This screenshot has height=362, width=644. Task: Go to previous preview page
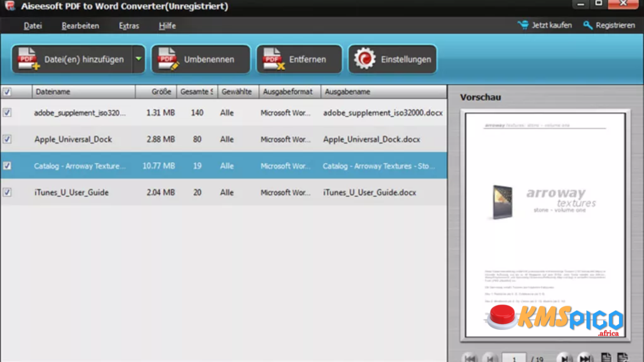click(490, 358)
